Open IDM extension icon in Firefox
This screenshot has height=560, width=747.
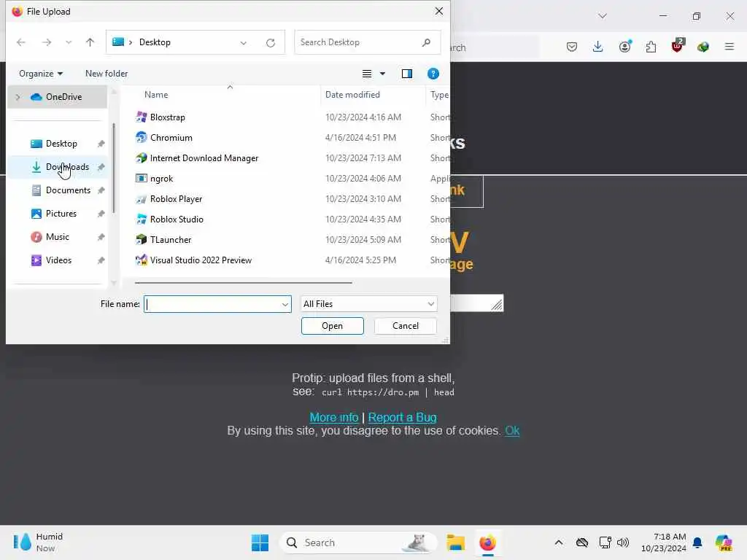click(703, 47)
